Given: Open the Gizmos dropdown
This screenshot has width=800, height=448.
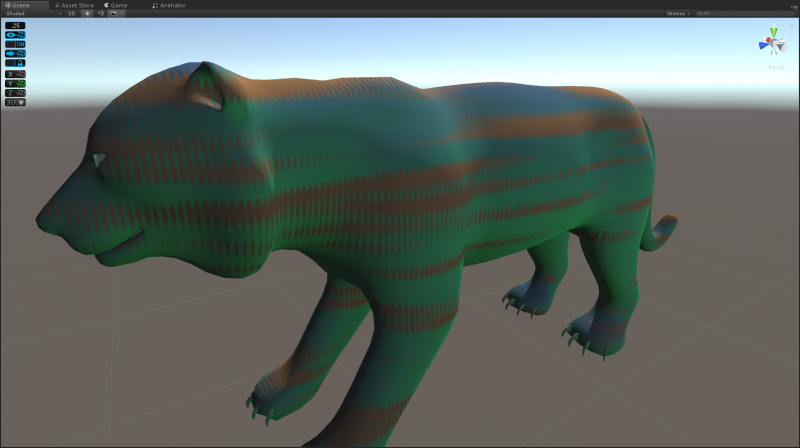Looking at the screenshot, I should (679, 14).
